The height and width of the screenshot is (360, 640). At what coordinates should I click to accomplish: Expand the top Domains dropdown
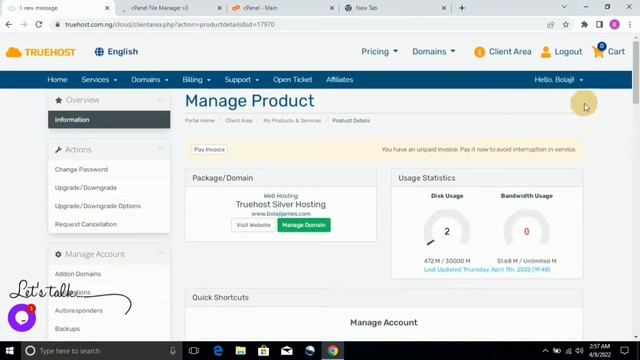[x=433, y=51]
